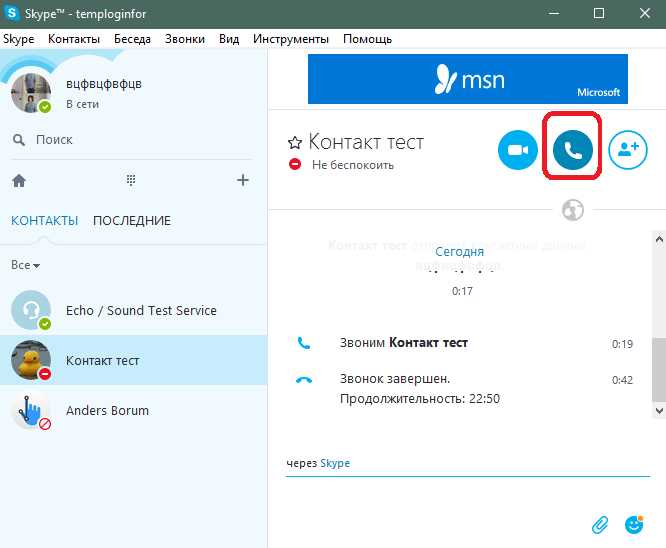The image size is (666, 548).
Task: Open the Звонки menu
Action: click(x=185, y=39)
